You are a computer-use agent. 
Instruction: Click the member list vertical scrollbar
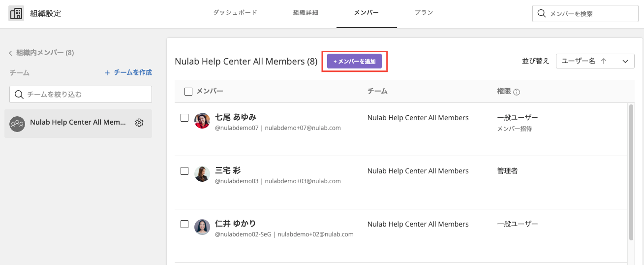(631, 172)
